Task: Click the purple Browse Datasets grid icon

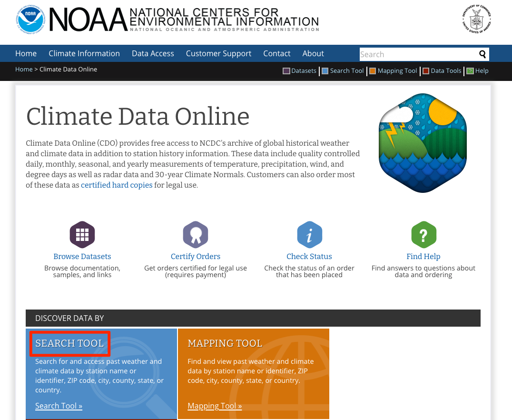Action: point(82,235)
